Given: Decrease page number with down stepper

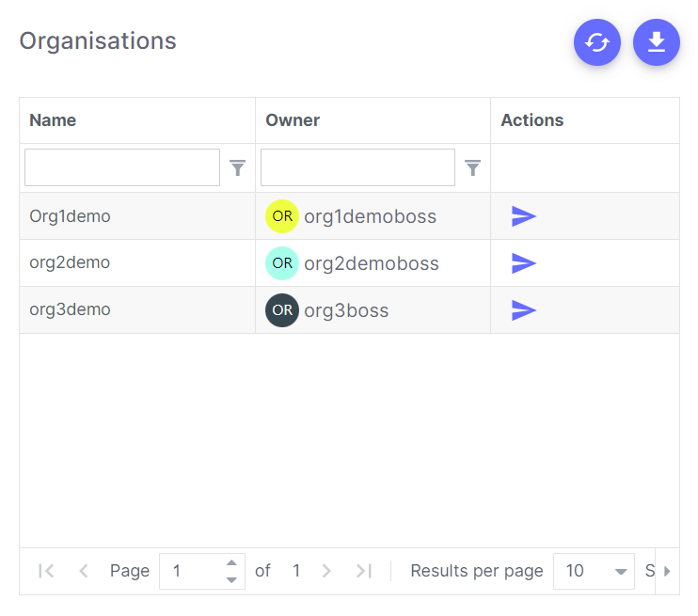Looking at the screenshot, I should tap(231, 579).
